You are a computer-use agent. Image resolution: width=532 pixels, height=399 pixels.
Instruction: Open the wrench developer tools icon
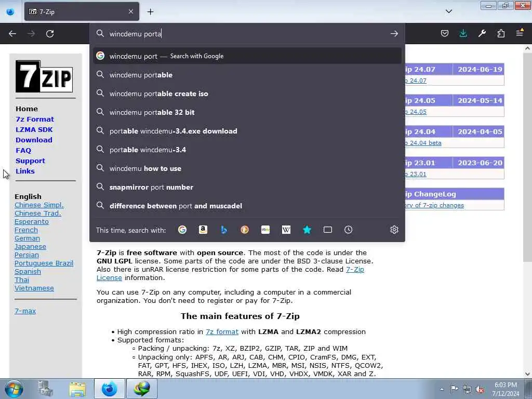click(x=482, y=33)
